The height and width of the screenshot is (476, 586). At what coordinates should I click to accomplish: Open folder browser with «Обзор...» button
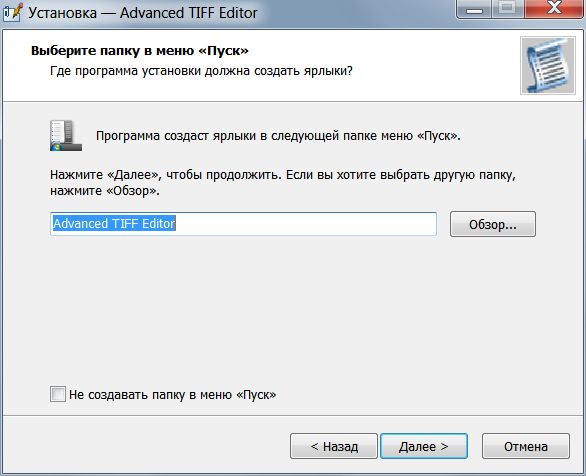point(493,224)
